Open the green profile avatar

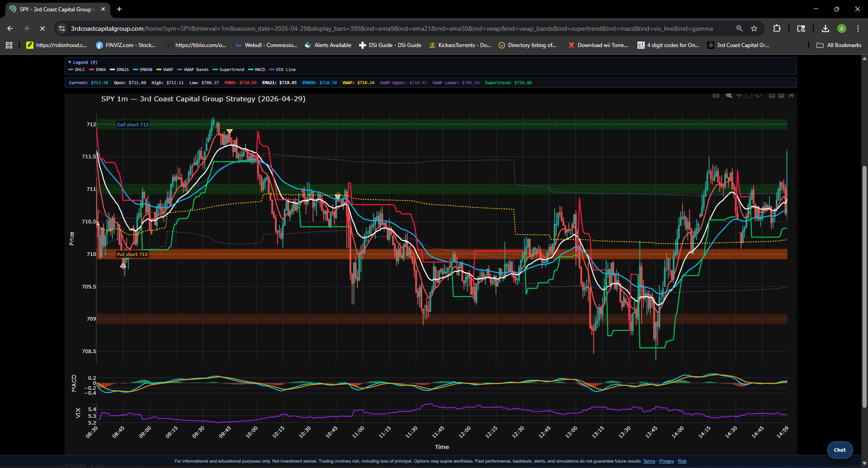[842, 28]
